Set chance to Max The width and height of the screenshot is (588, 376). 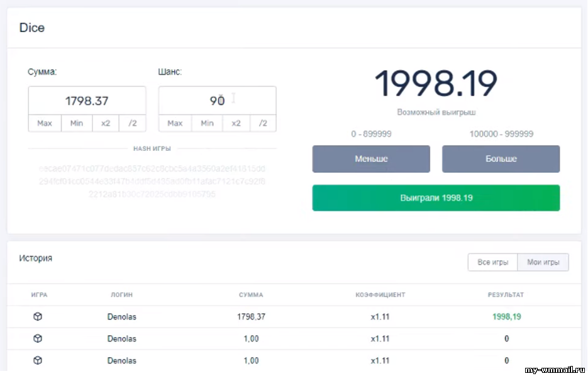175,123
